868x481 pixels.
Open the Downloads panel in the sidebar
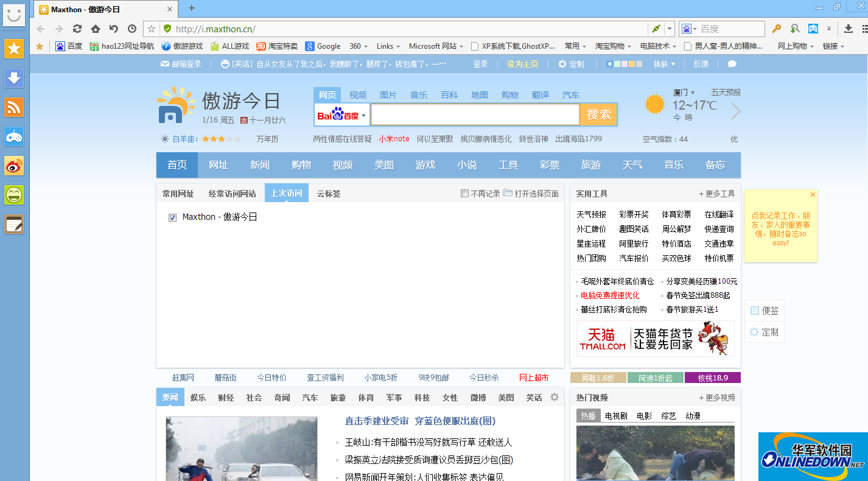[x=14, y=78]
